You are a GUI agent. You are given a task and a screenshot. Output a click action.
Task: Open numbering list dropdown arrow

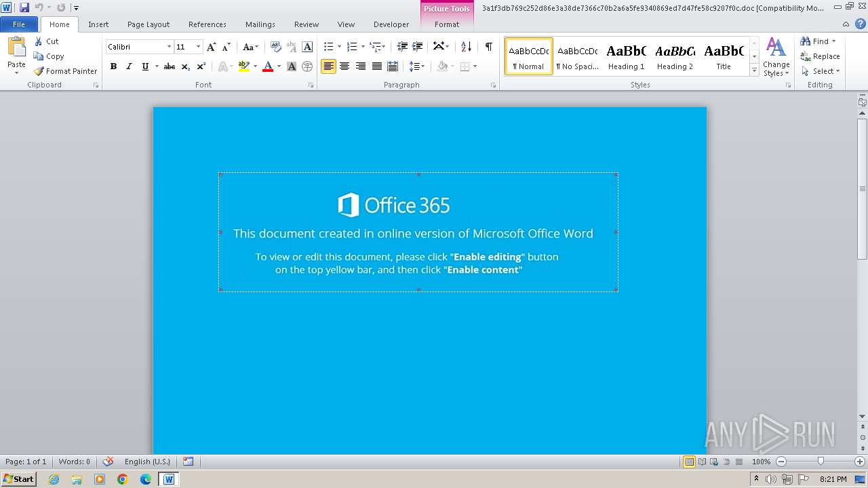(x=363, y=47)
